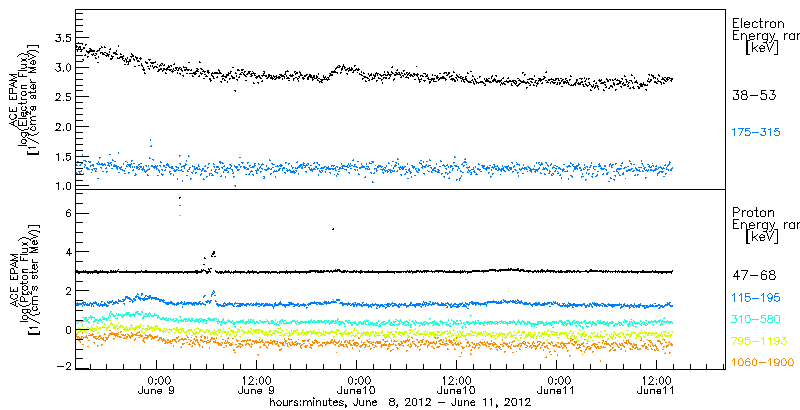Click the 12:00 June10 time label
This screenshot has height=410, width=800.
pyautogui.click(x=458, y=385)
